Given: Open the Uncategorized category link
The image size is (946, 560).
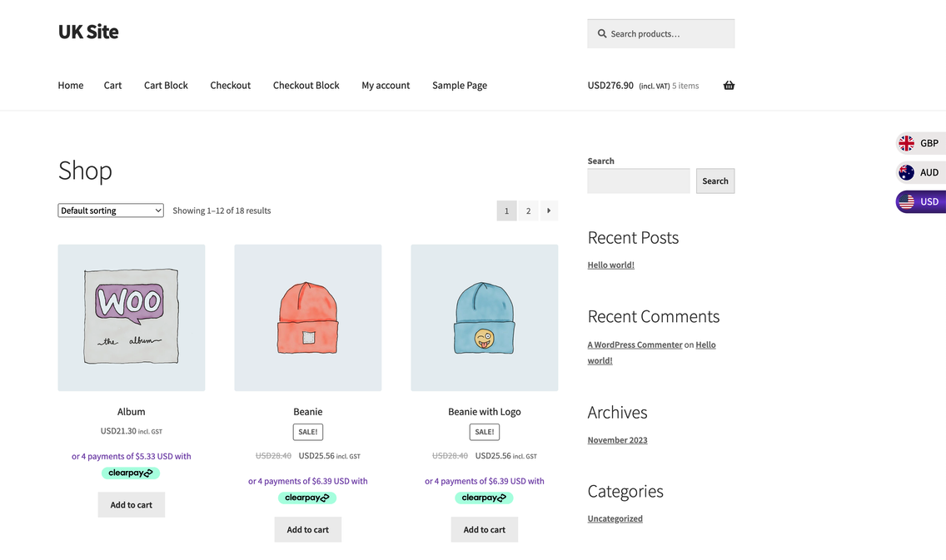Looking at the screenshot, I should pyautogui.click(x=615, y=518).
